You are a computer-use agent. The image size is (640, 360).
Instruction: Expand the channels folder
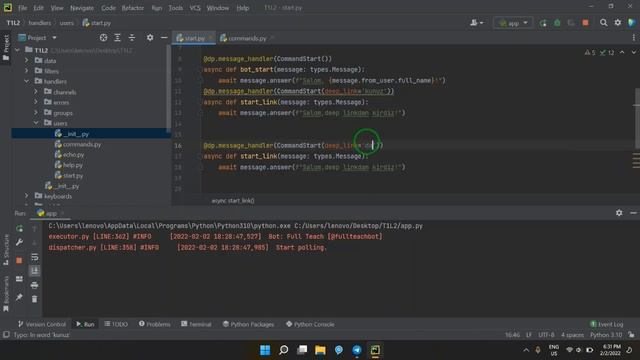pyautogui.click(x=36, y=92)
